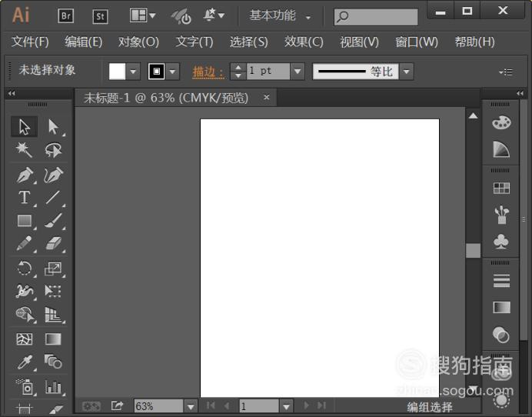Open the fill color dropdown arrow
This screenshot has width=532, height=417.
point(133,72)
